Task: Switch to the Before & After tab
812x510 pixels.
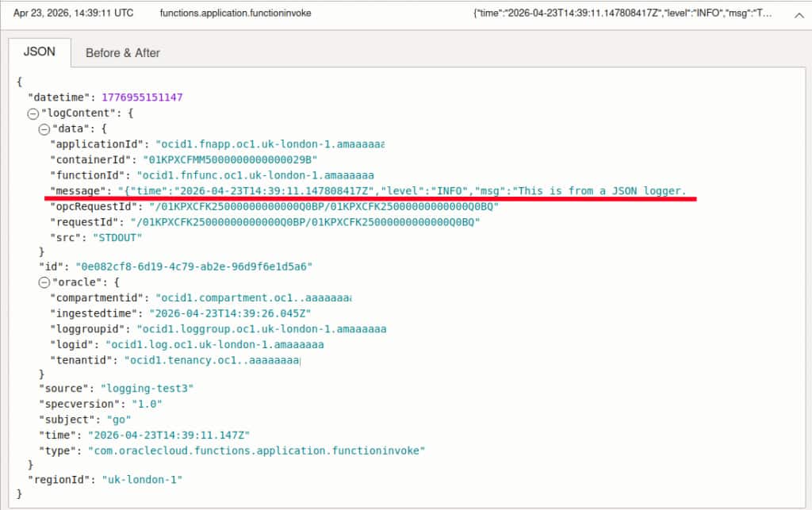Action: [123, 53]
